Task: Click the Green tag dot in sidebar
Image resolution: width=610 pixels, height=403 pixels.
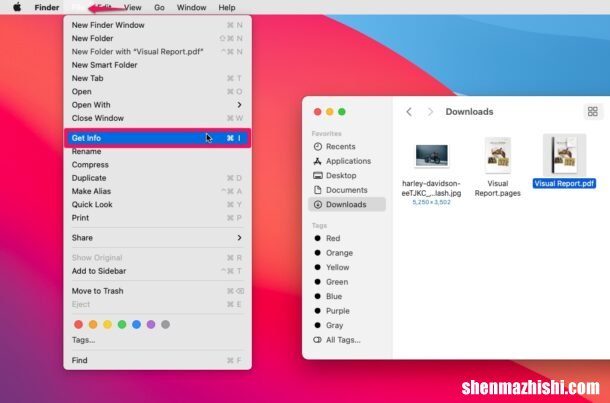Action: (x=317, y=282)
